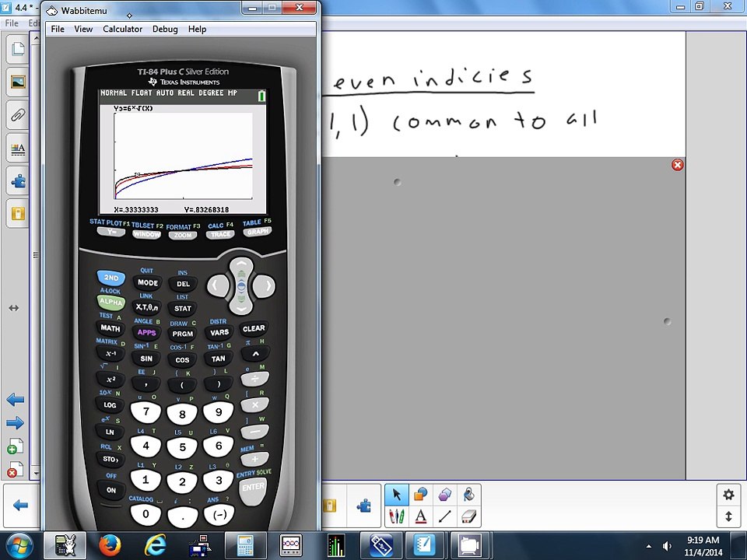Viewport: 747px width, 560px height.
Task: Click the ENTER key
Action: coord(253,491)
